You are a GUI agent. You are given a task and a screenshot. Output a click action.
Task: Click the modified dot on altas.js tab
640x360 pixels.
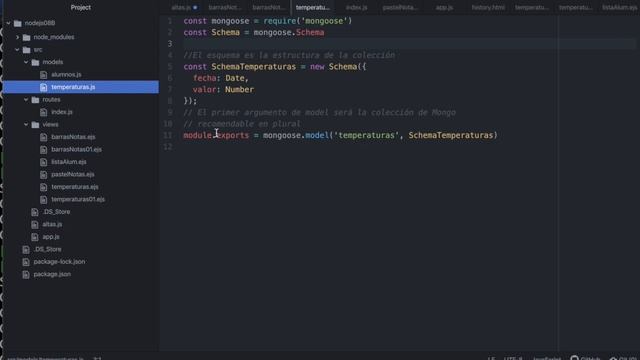195,7
